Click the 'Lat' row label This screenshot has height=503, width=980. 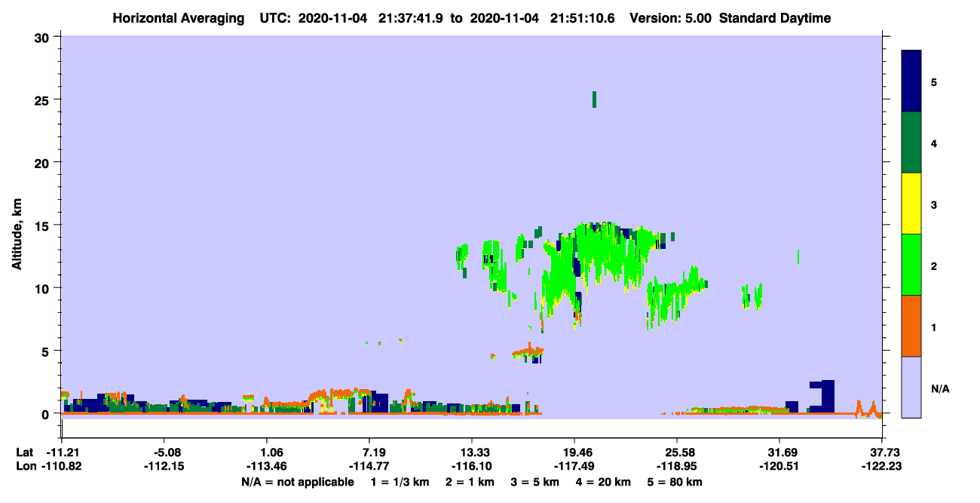pyautogui.click(x=25, y=452)
